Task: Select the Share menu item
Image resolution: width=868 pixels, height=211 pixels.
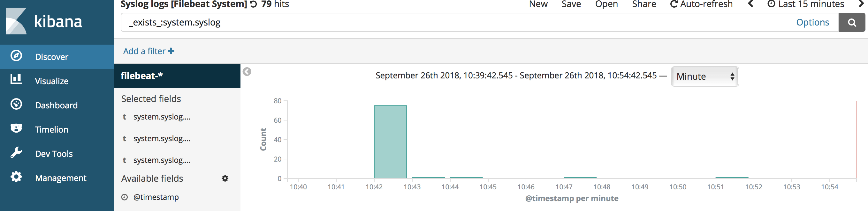Action: [644, 4]
